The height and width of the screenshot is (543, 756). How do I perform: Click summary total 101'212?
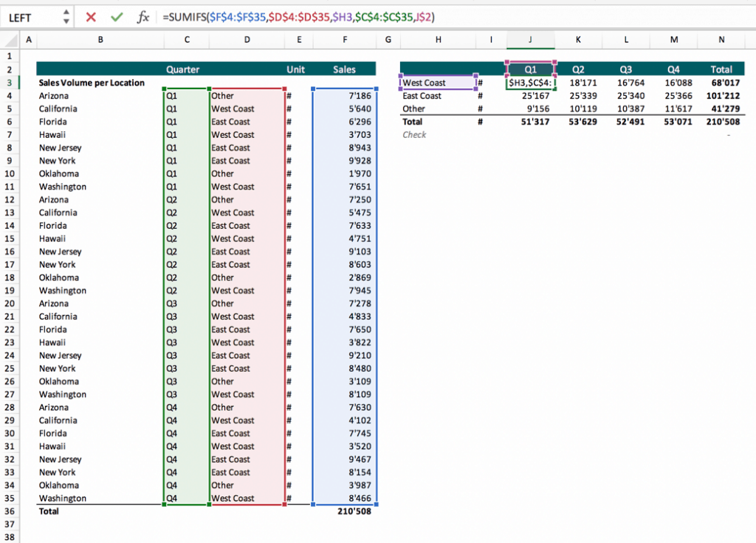724,96
